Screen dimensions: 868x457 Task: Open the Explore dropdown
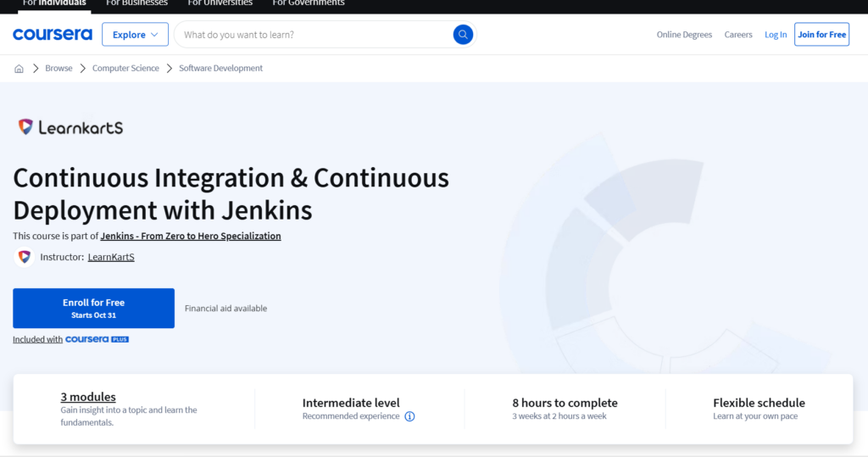pyautogui.click(x=135, y=35)
